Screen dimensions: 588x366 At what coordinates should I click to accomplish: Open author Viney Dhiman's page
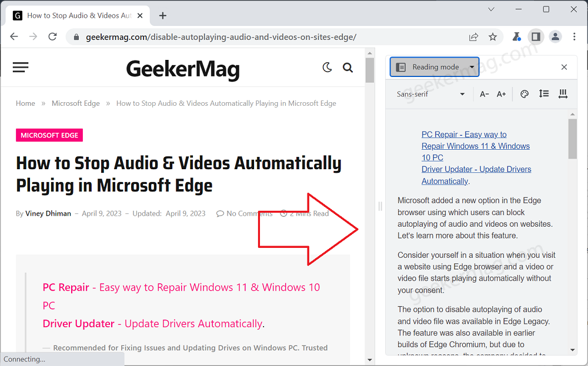[48, 213]
